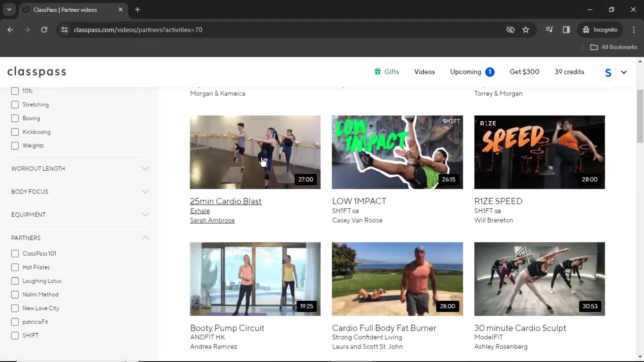Open the Videos page
This screenshot has height=362, width=644.
point(424,72)
